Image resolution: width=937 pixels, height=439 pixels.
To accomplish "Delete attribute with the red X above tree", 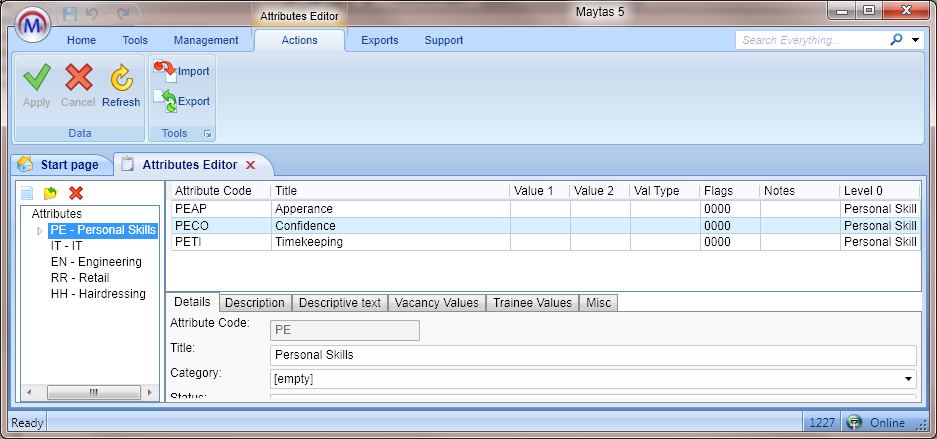I will (x=76, y=193).
